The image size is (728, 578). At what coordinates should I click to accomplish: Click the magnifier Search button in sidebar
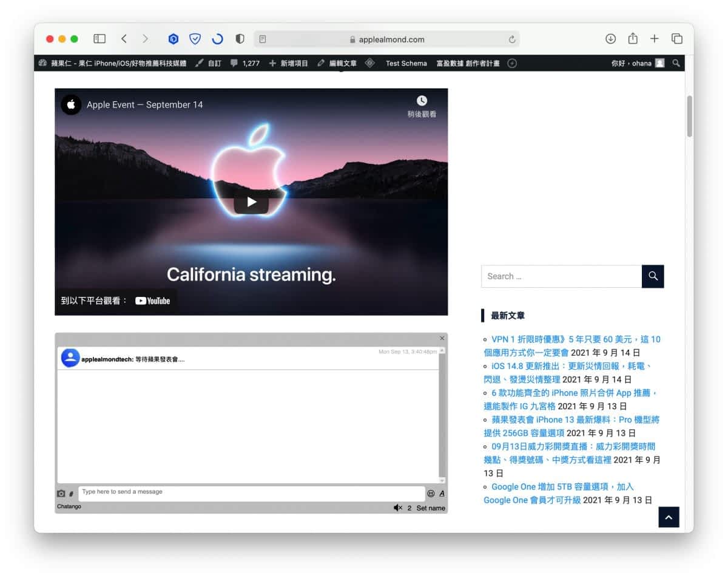pos(653,276)
